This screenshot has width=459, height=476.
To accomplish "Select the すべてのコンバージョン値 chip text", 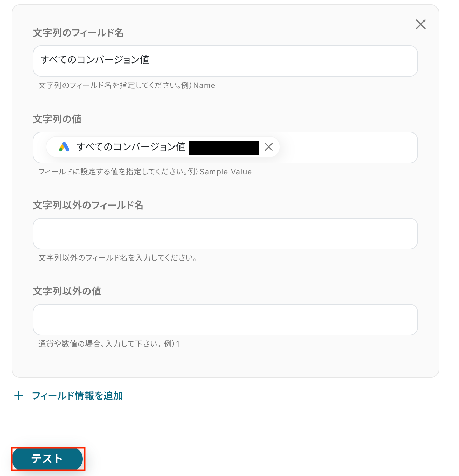I will tap(131, 147).
